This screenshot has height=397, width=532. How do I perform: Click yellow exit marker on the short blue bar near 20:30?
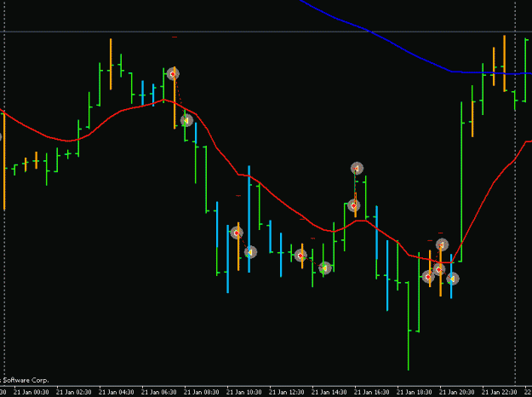tap(453, 279)
